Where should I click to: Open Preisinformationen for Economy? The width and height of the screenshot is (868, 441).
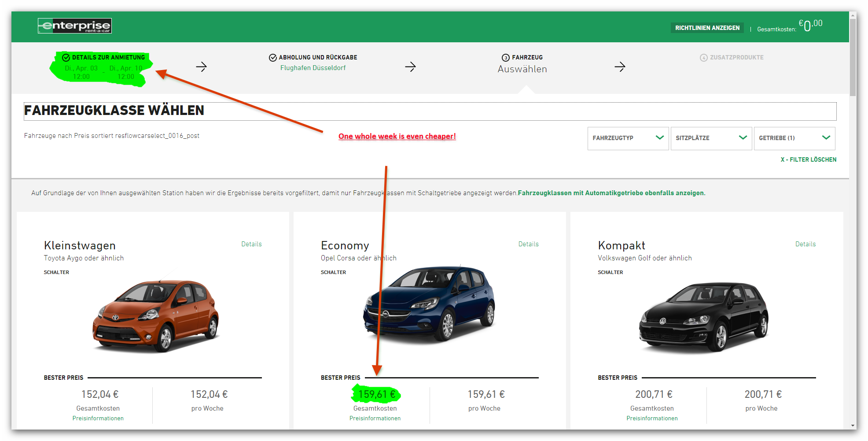point(375,419)
